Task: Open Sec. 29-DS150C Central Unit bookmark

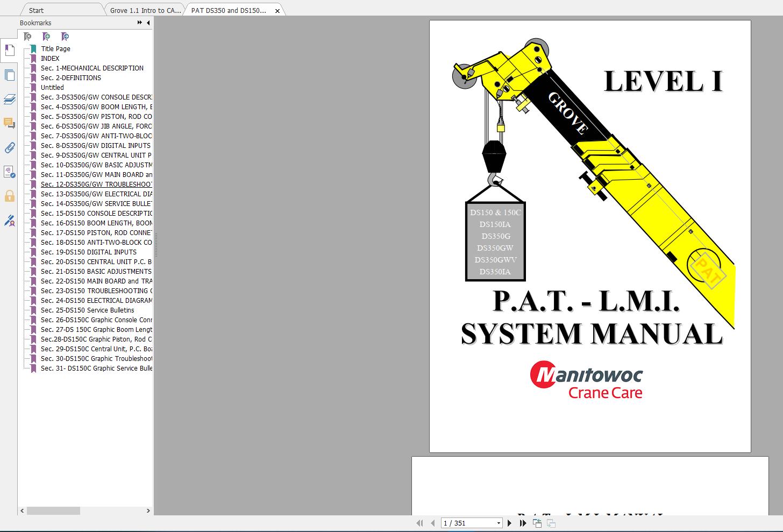Action: (x=96, y=349)
